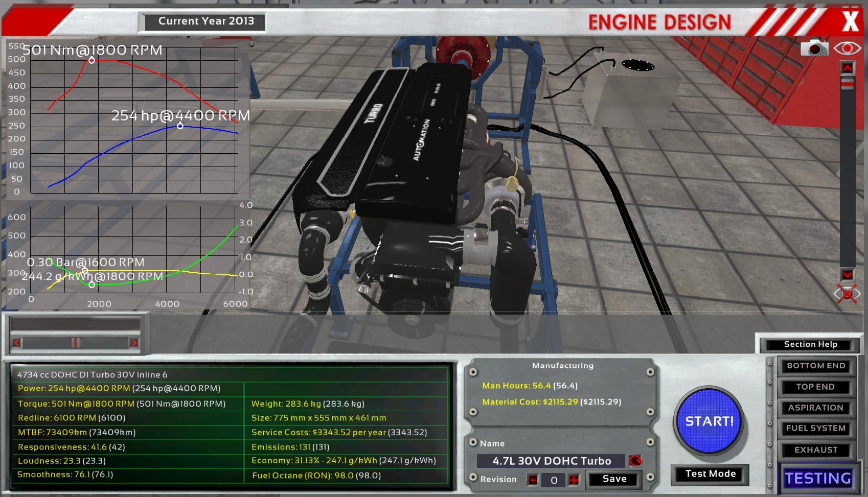Click the Man Hours: 56.4 value
Screen dimensions: 868x497
(530, 386)
